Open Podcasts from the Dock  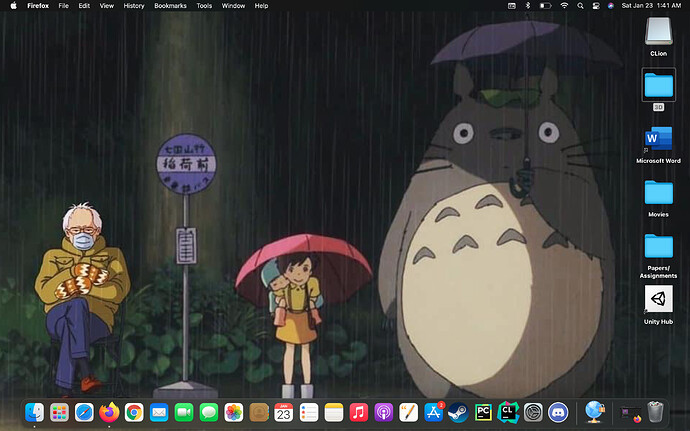coord(383,413)
